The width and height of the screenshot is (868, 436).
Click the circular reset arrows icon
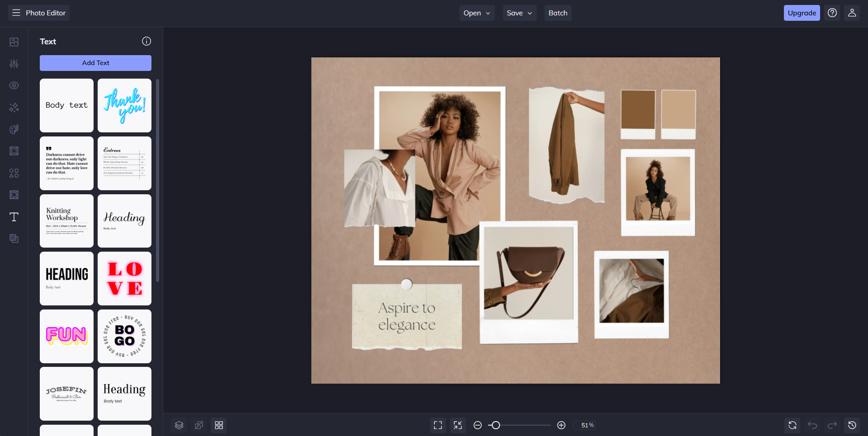[793, 425]
